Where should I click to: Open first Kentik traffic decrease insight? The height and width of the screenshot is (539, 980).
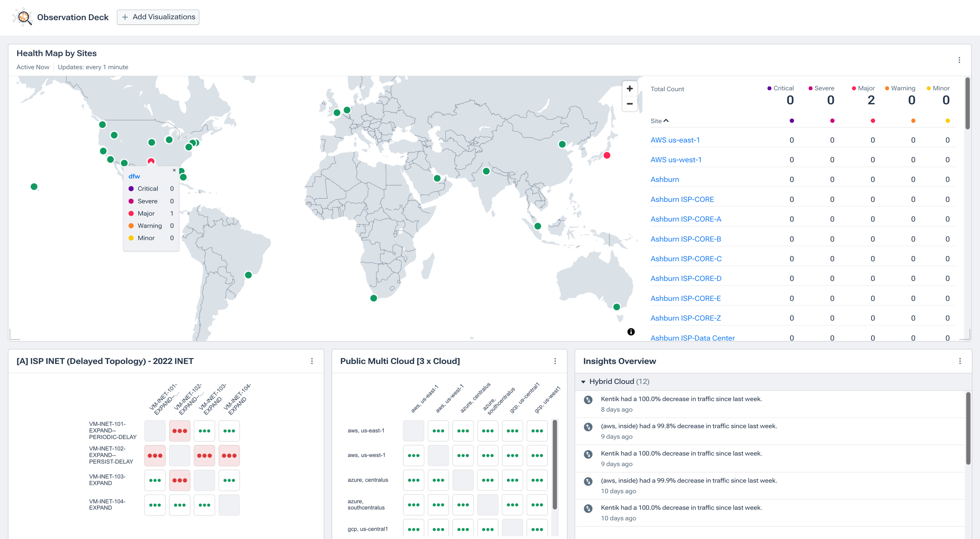point(681,399)
